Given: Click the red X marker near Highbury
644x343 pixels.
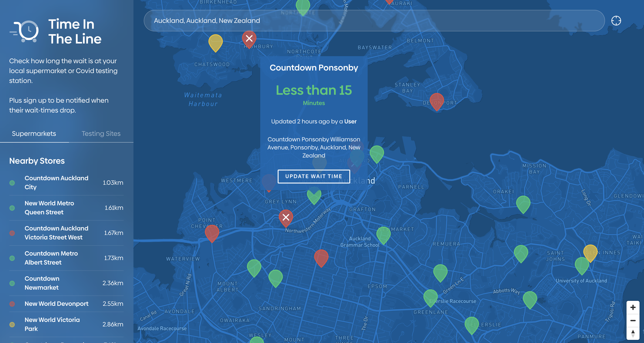Looking at the screenshot, I should (x=249, y=39).
